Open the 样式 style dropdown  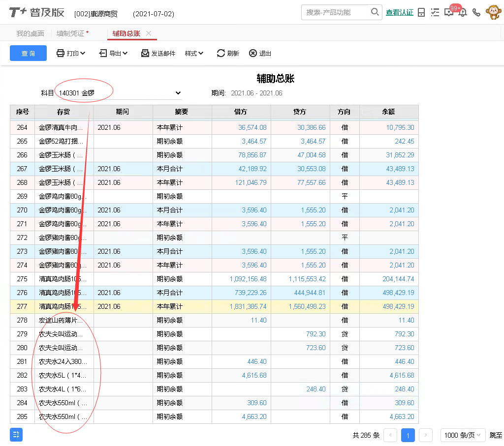(194, 53)
